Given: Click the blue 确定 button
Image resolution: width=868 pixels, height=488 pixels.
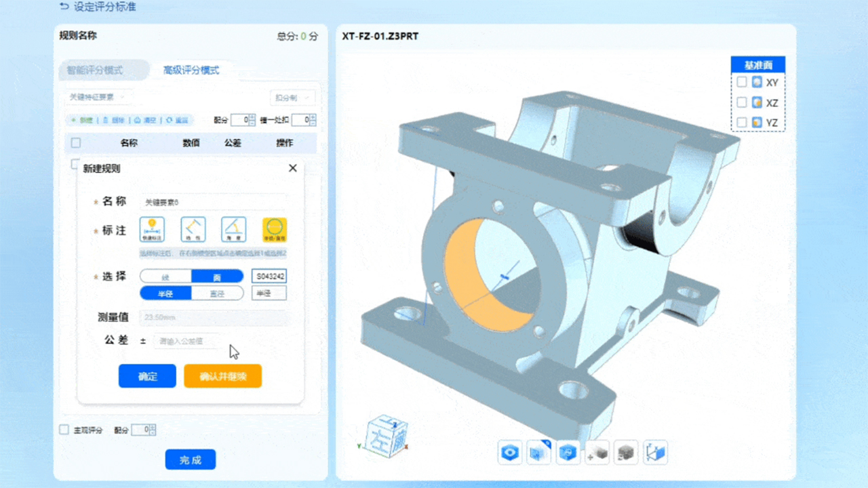Looking at the screenshot, I should (x=147, y=376).
